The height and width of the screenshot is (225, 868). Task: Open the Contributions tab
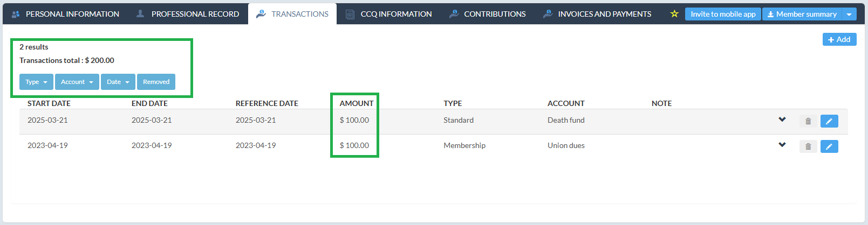(488, 14)
